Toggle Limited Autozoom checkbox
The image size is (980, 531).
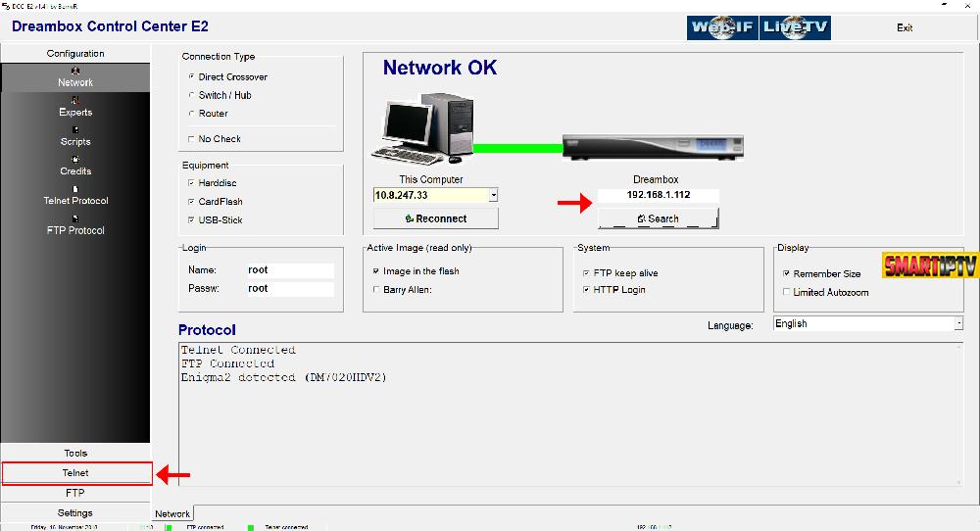(786, 292)
